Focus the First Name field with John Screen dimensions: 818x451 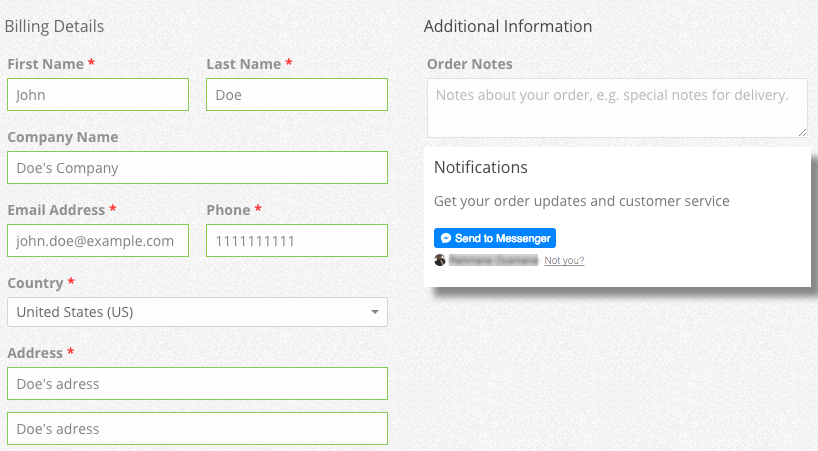(x=98, y=94)
